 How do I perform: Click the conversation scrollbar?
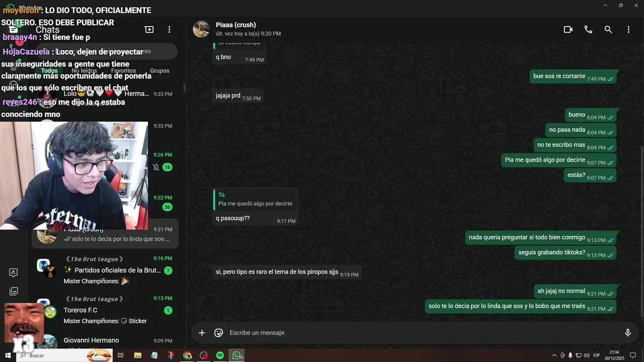(641, 231)
